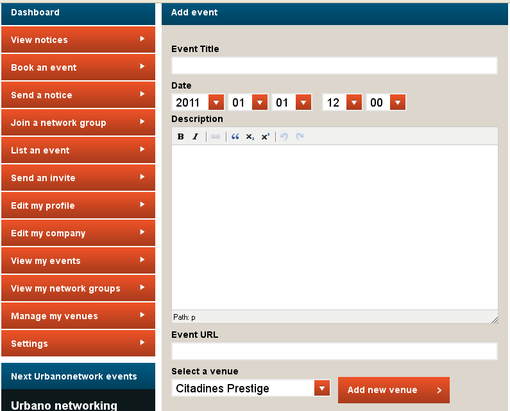Apply blockquote formatting icon

[x=235, y=136]
